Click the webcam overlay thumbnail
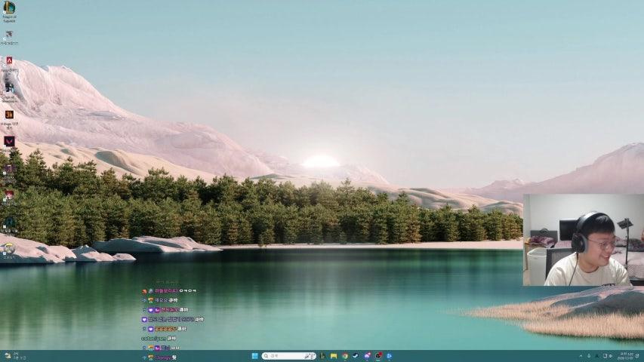This screenshot has width=644, height=362. click(x=583, y=240)
